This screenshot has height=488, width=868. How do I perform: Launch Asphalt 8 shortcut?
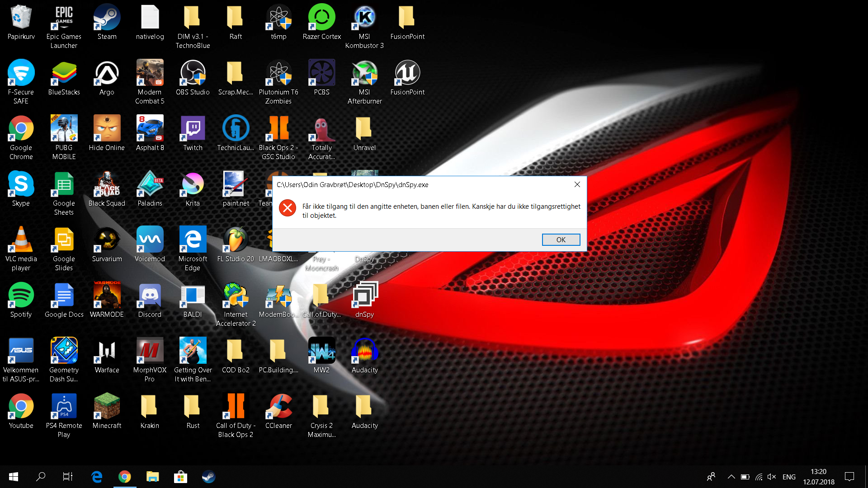[150, 133]
